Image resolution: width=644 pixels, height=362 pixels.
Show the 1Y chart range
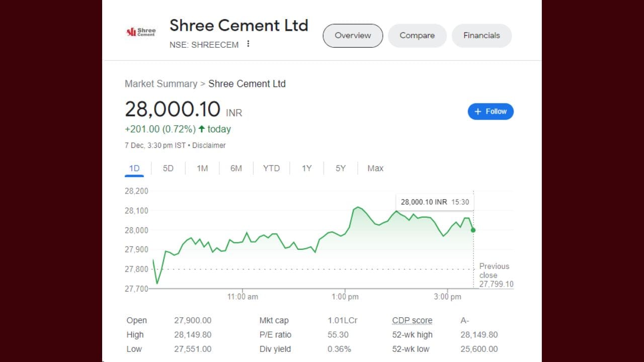click(307, 168)
